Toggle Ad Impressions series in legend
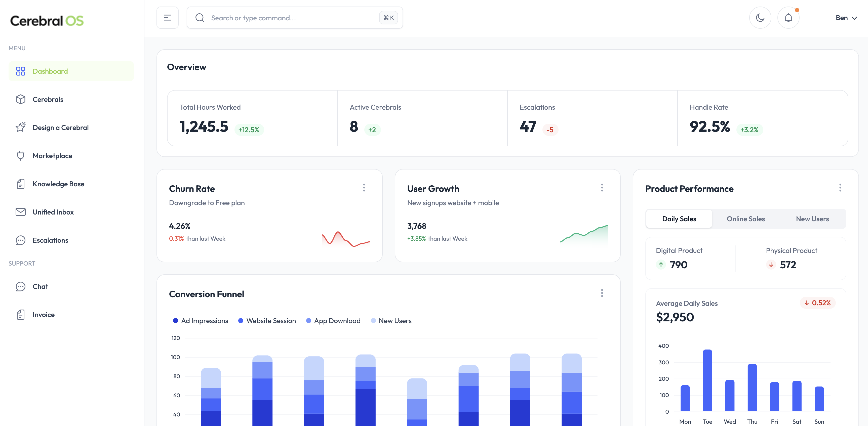Viewport: 868px width, 426px height. pos(201,321)
